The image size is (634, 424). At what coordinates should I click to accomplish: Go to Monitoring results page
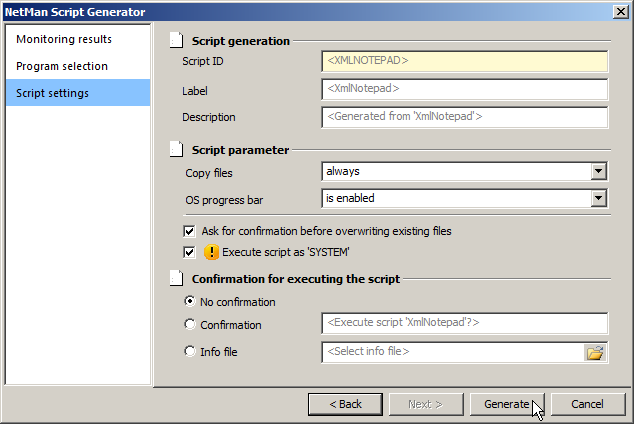click(x=64, y=40)
